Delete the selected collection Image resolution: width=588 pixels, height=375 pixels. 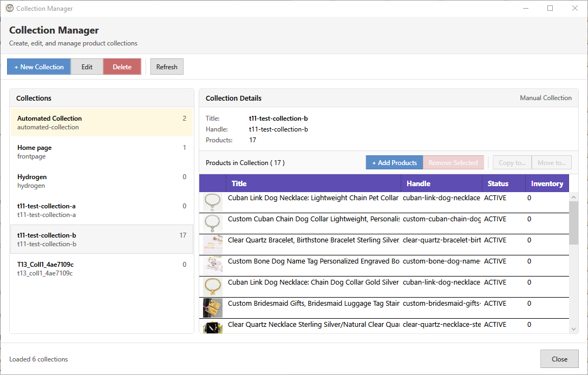[122, 67]
